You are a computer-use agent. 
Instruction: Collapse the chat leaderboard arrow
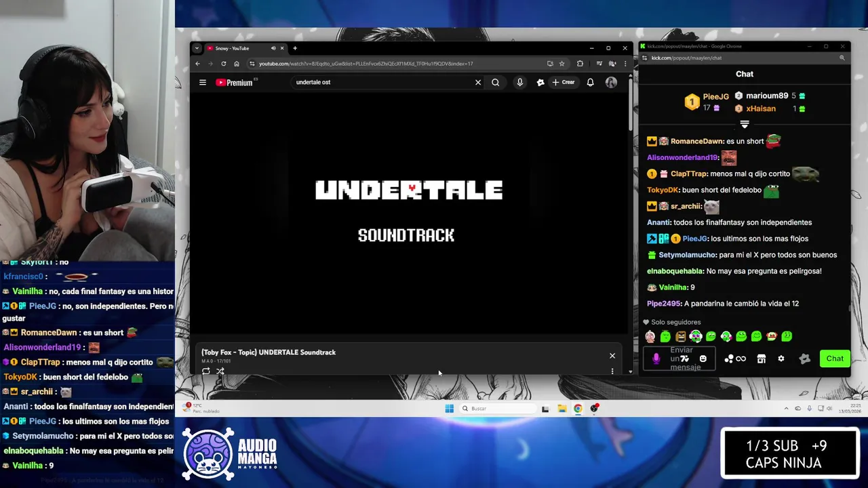coord(745,125)
